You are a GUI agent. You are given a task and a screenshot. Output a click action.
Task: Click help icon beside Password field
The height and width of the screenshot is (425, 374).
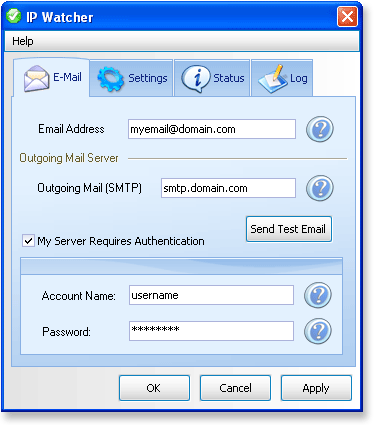coord(318,331)
